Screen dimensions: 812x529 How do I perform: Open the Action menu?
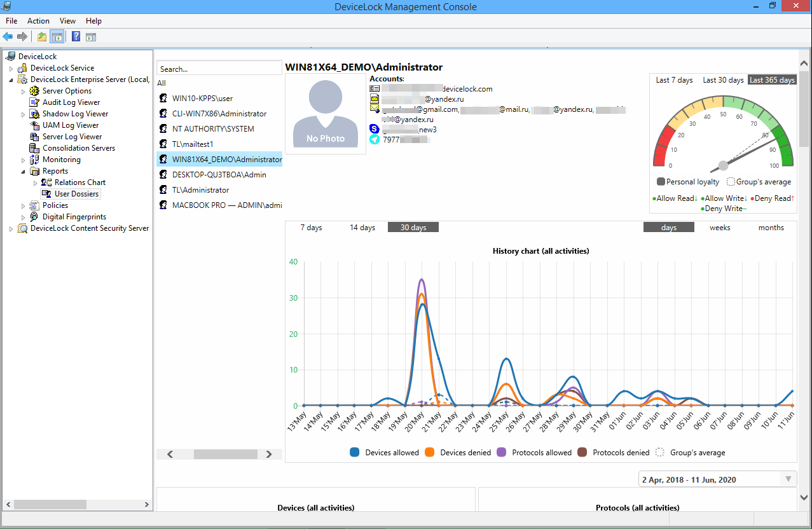tap(38, 21)
